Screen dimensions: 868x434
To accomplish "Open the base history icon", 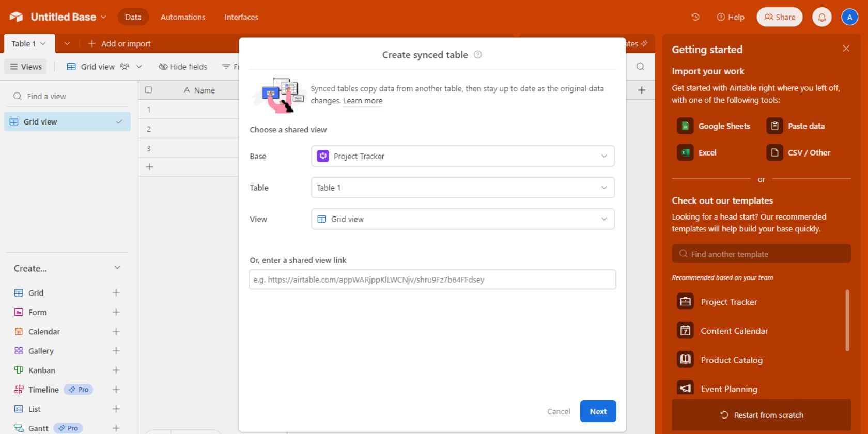I will (x=695, y=17).
